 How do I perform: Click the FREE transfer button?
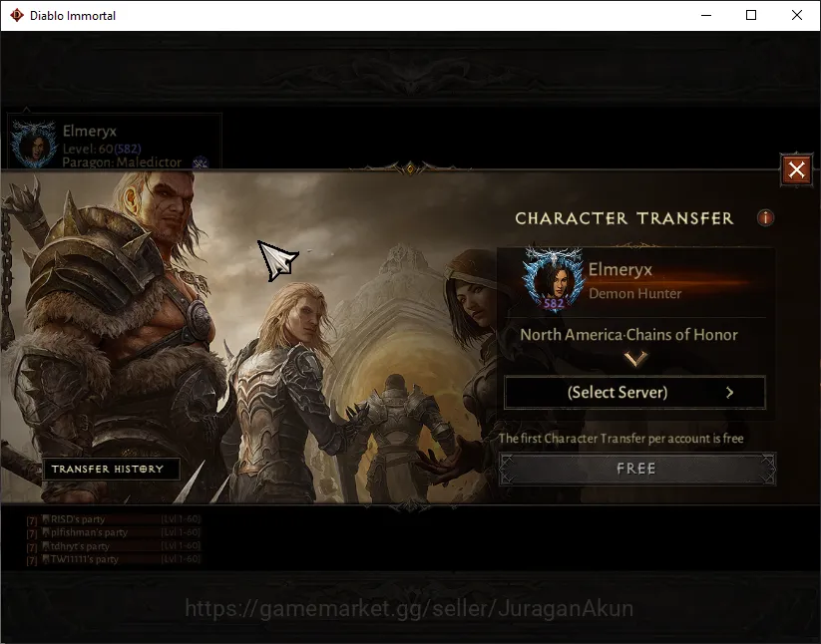(x=636, y=469)
